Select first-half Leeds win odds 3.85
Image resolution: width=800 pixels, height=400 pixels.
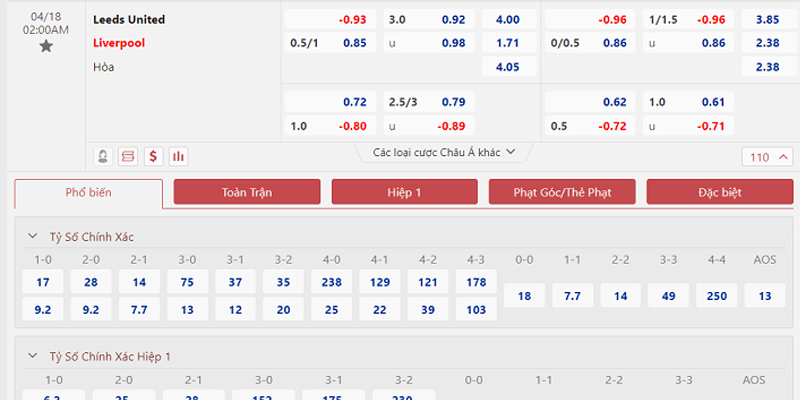coord(768,19)
